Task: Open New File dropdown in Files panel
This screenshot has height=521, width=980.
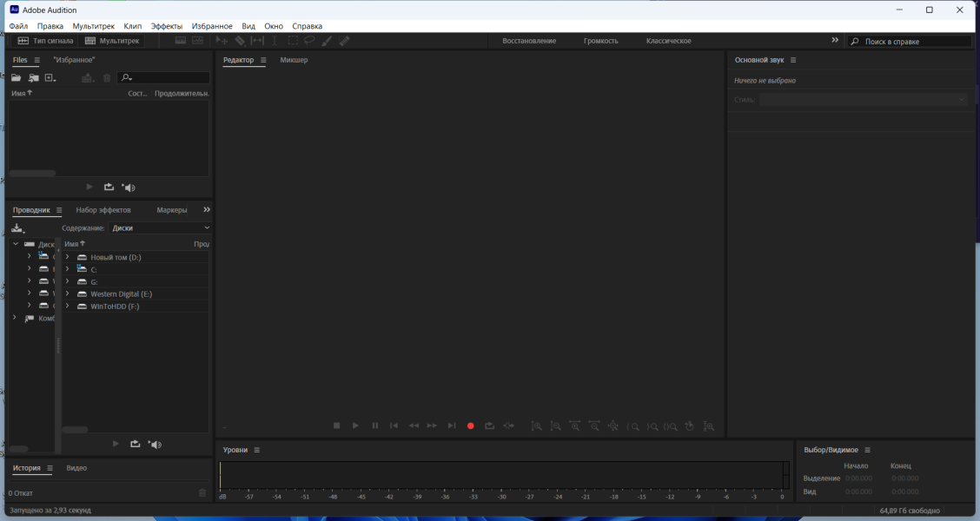Action: (50, 77)
